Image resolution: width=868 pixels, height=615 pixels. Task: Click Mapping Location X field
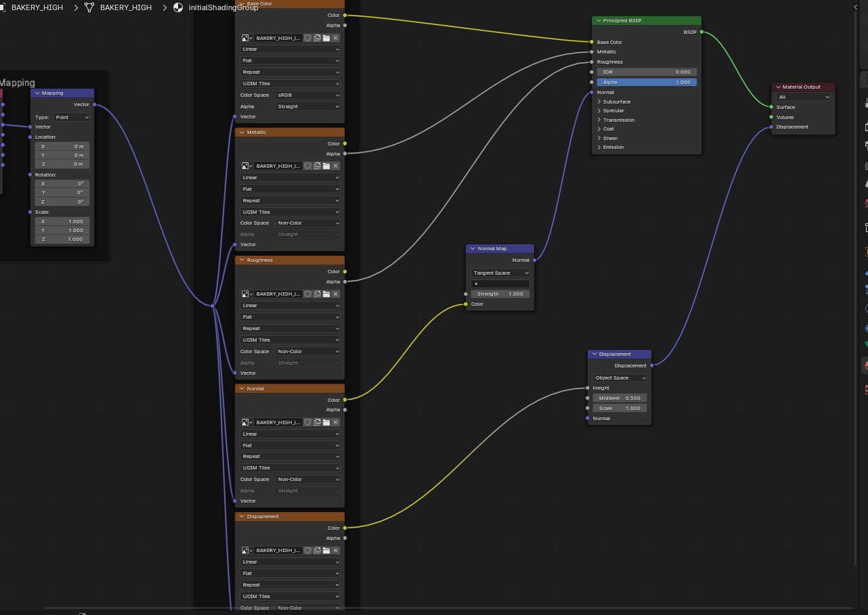62,146
